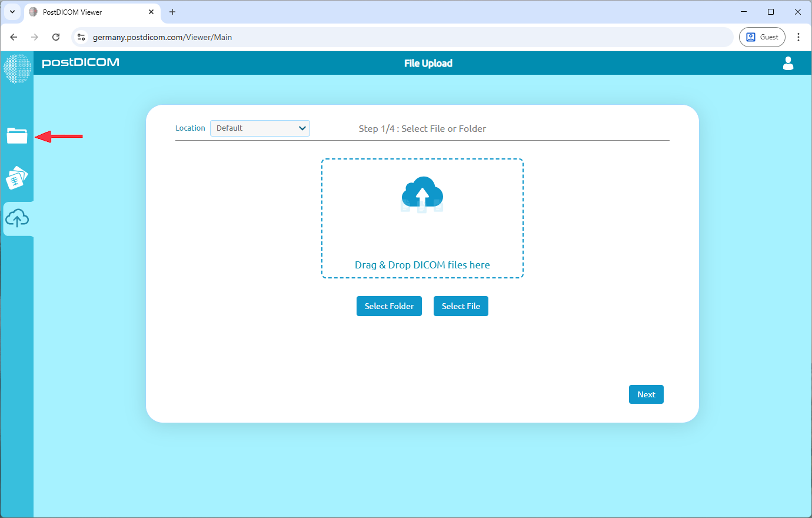Open the Chrome three-dot menu
This screenshot has width=812, height=518.
[798, 37]
